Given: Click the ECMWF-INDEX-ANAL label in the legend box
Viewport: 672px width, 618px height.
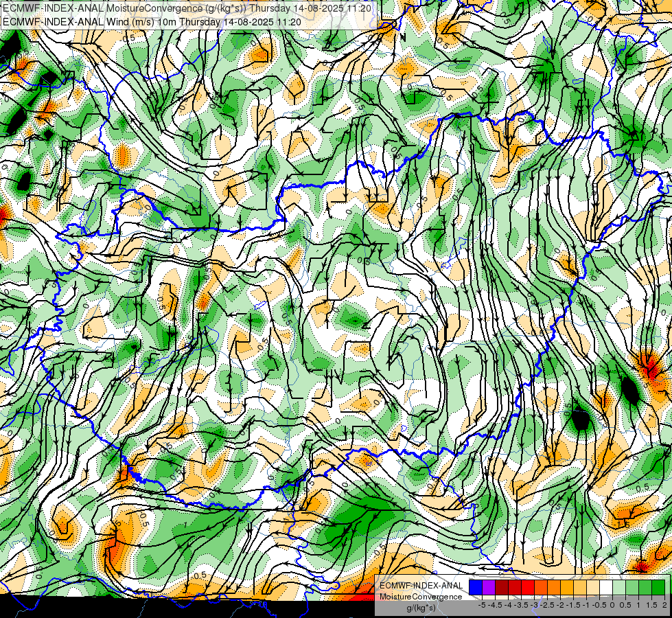Looking at the screenshot, I should click(421, 586).
